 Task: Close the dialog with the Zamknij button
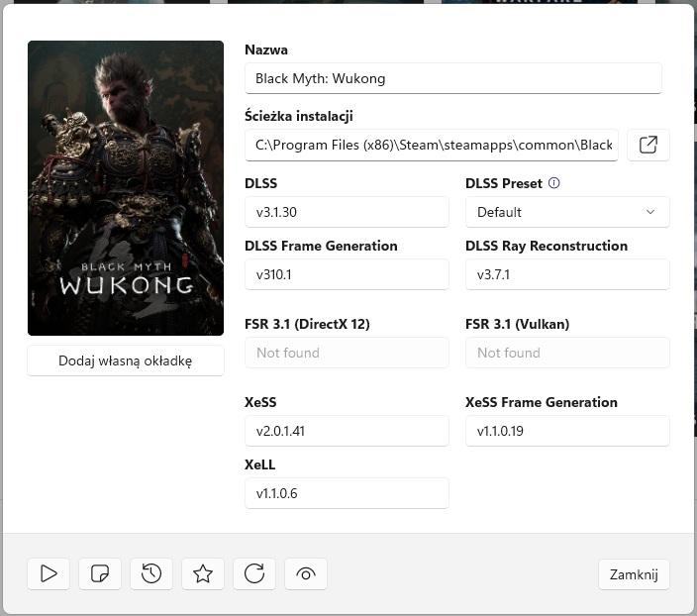click(x=634, y=574)
